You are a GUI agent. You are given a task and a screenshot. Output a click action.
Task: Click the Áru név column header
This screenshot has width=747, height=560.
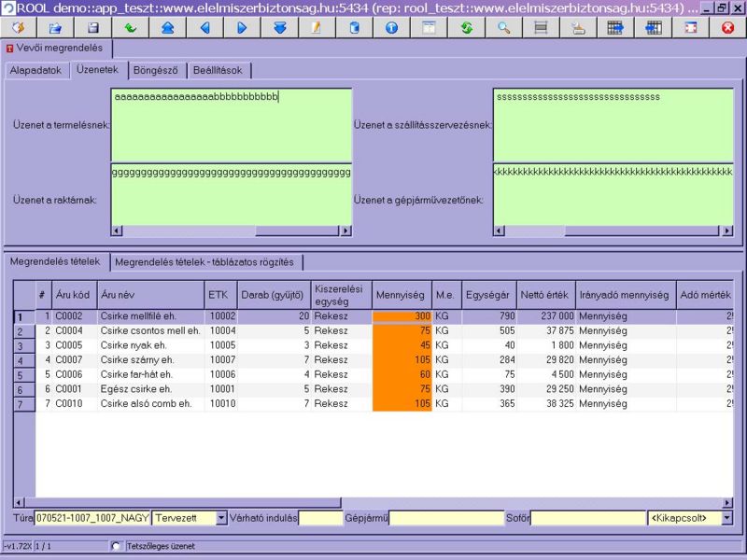coord(150,295)
